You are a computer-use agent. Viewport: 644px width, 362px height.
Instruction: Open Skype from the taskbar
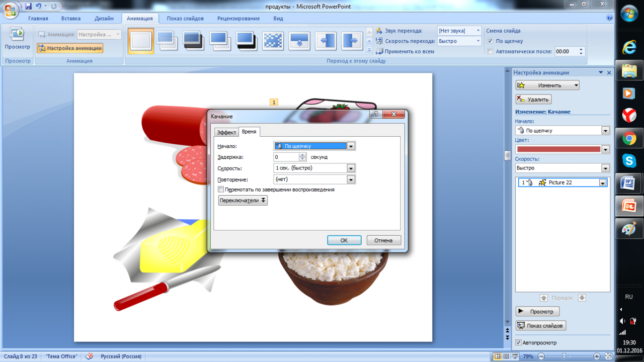629,160
